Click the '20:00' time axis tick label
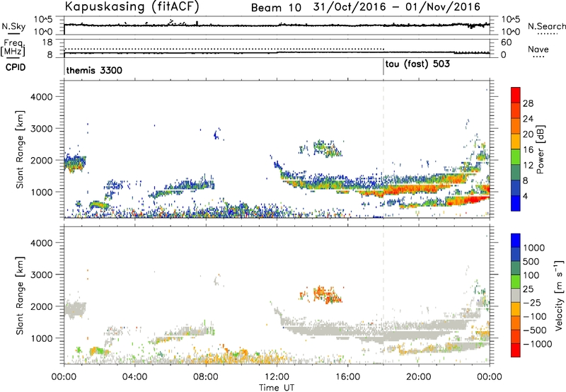This screenshot has width=566, height=392. [x=419, y=377]
